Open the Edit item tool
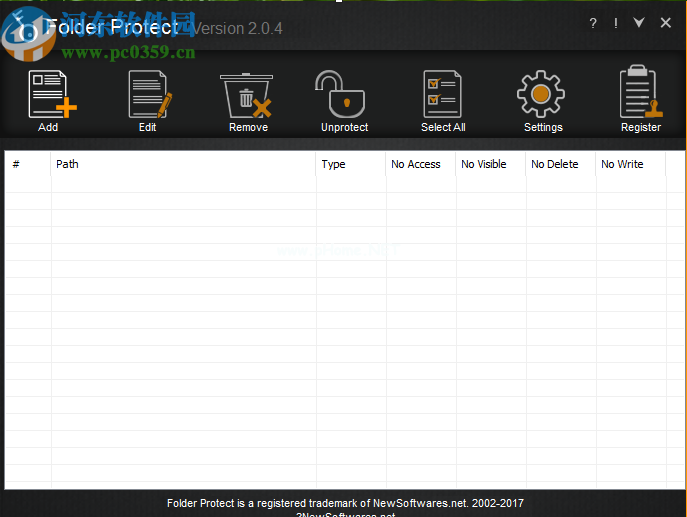Image resolution: width=687 pixels, height=517 pixels. (x=148, y=98)
